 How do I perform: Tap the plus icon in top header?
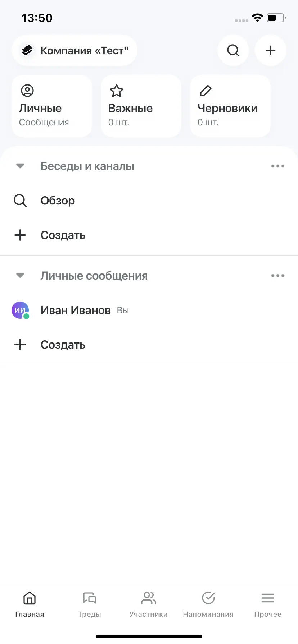(x=270, y=50)
